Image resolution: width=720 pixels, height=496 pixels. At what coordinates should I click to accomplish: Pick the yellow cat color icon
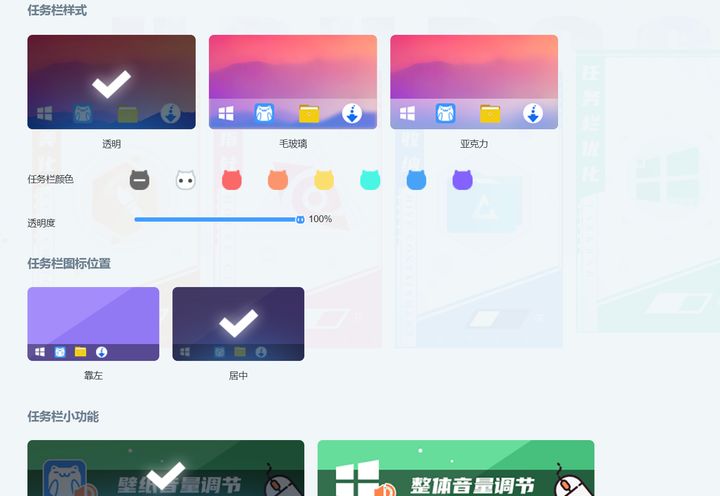tap(324, 180)
